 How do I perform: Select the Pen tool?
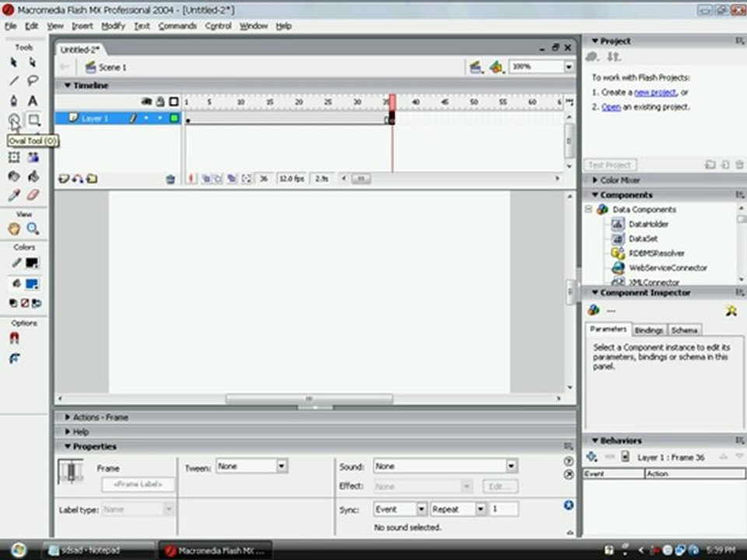point(13,100)
